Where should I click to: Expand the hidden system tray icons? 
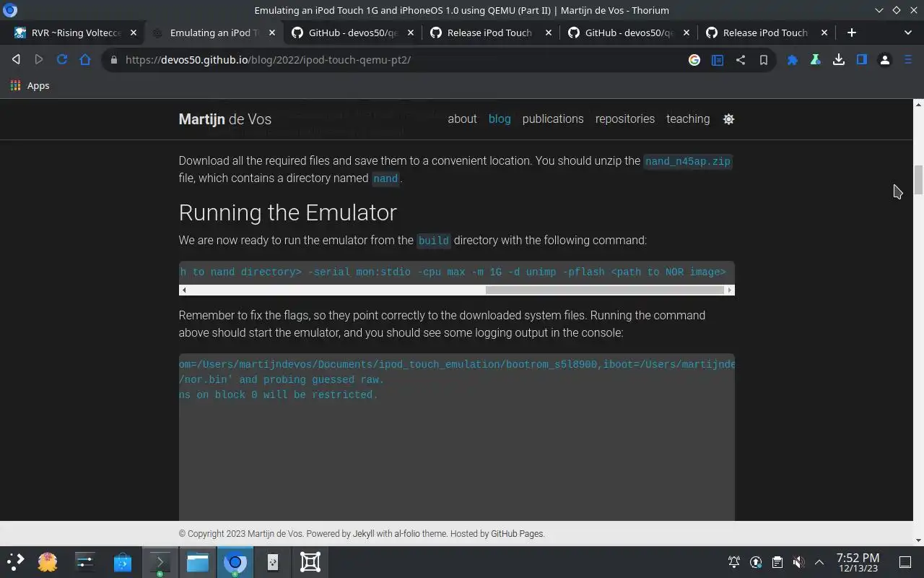click(x=819, y=562)
